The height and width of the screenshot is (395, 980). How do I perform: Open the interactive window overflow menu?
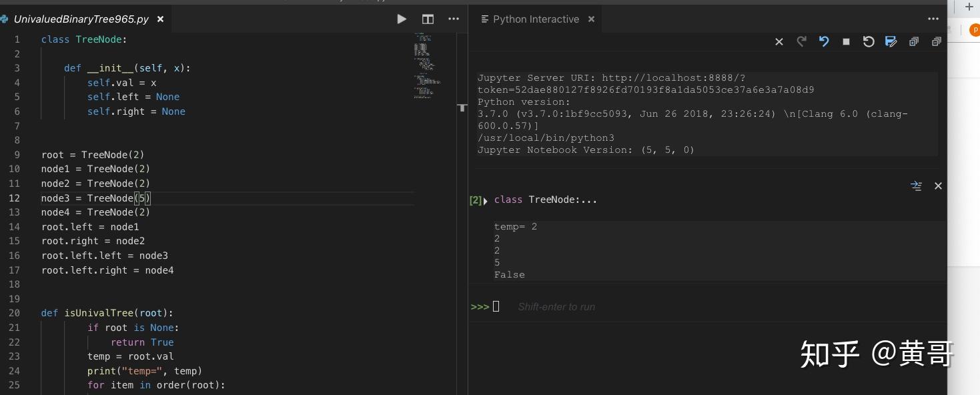click(933, 19)
